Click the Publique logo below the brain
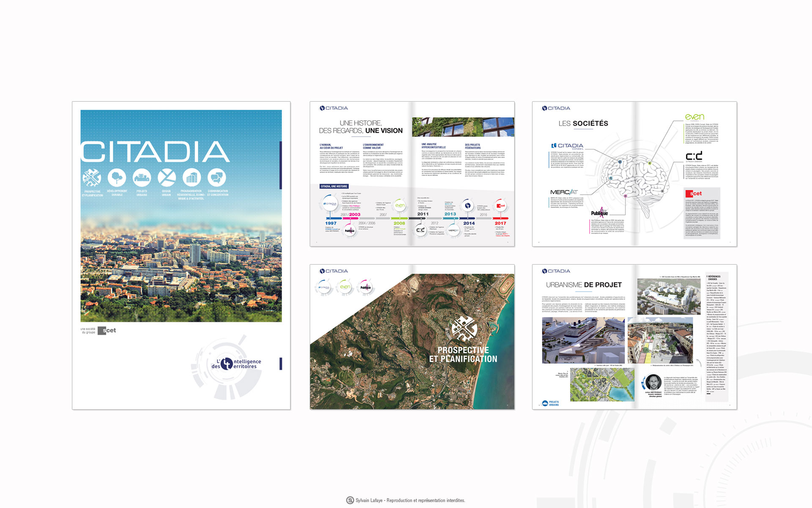812x508 pixels. pyautogui.click(x=599, y=213)
